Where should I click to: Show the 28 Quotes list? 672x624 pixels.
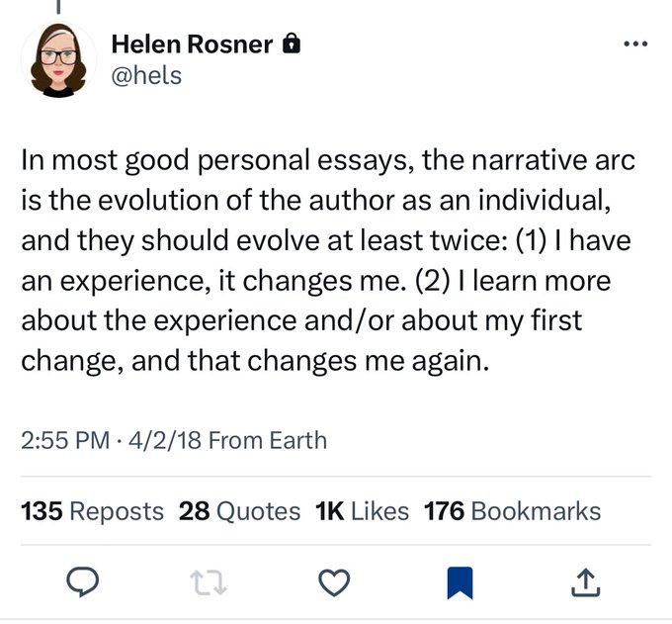(x=239, y=511)
